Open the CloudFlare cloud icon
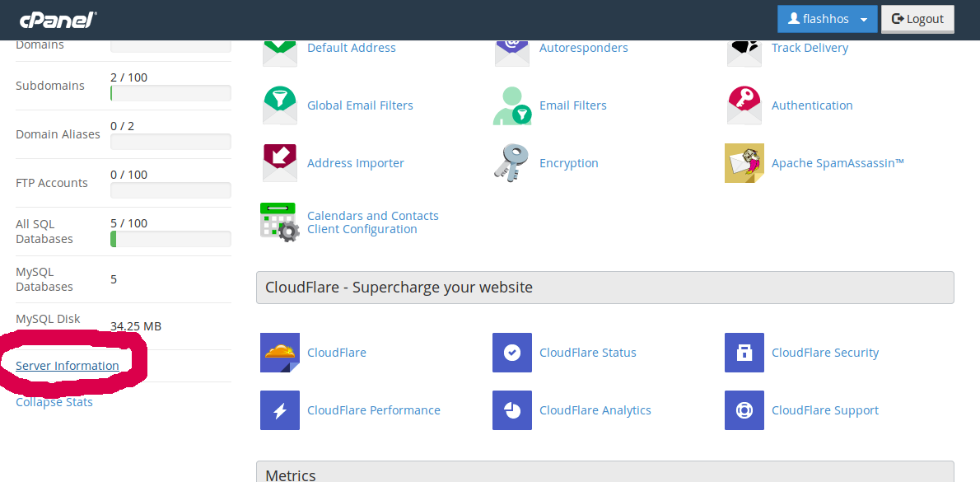This screenshot has width=980, height=482. [280, 353]
